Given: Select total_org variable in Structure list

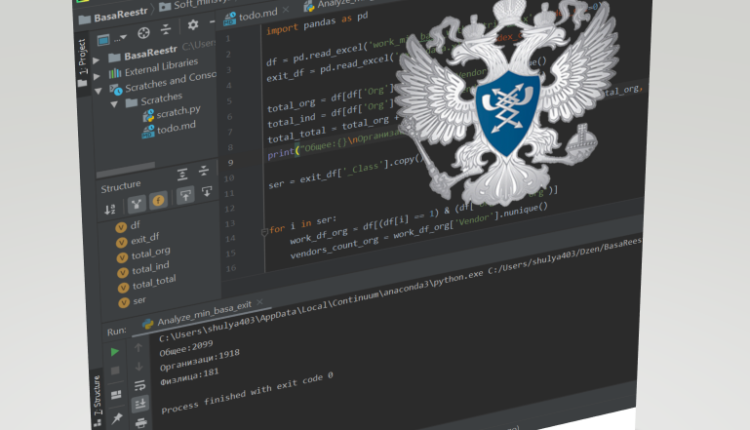Looking at the screenshot, I should 149,250.
